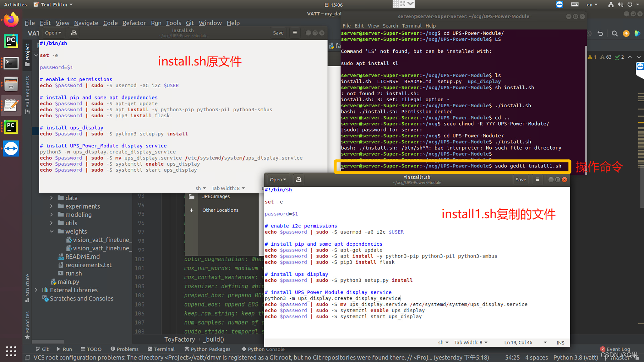This screenshot has width=644, height=362.
Task: Click the volume icon in the top bar
Action: click(620, 5)
